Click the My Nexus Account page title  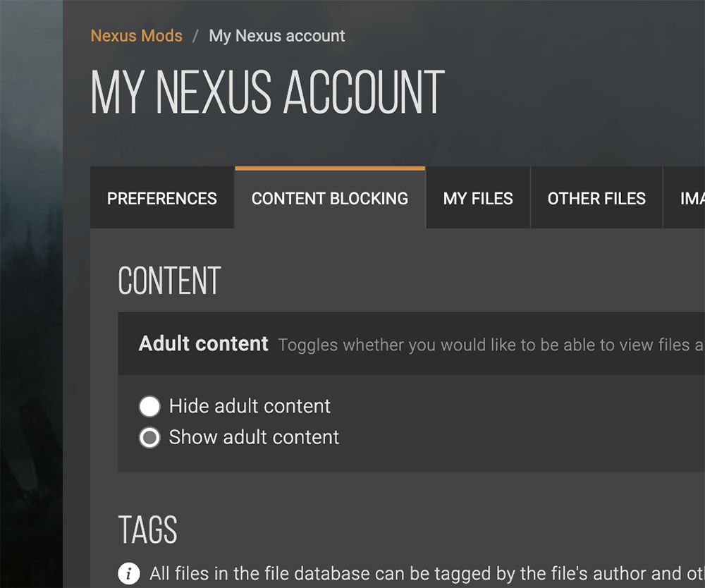(267, 92)
